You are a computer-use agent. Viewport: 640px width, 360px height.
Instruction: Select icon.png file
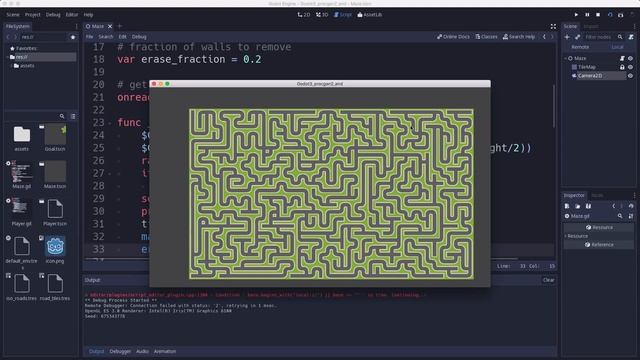[55, 250]
